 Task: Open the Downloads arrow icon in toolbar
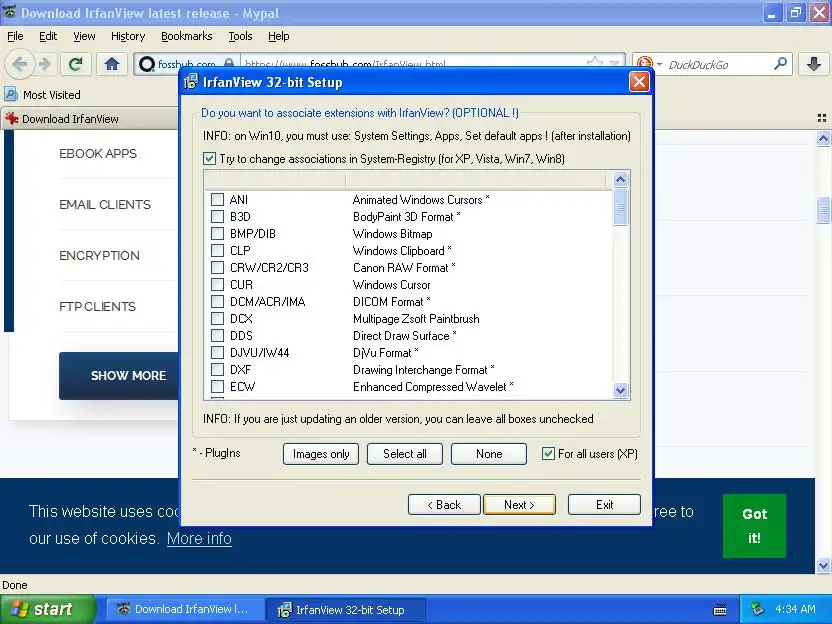tap(813, 64)
